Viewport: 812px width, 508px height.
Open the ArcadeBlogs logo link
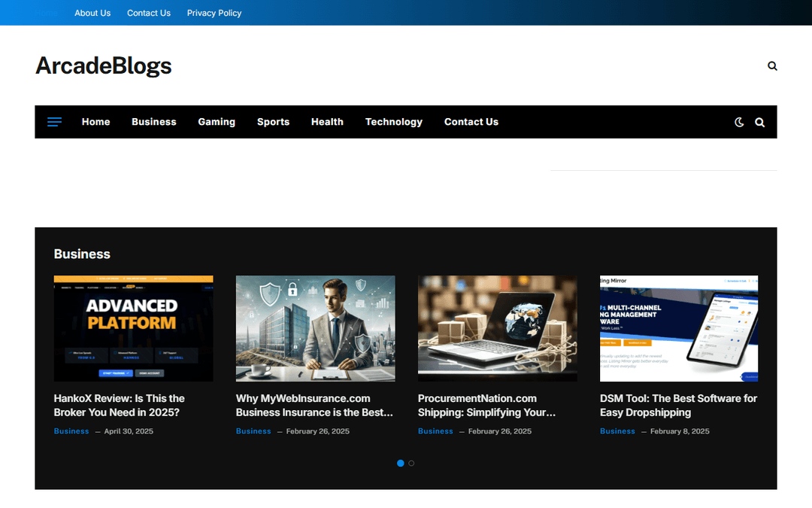(x=104, y=65)
